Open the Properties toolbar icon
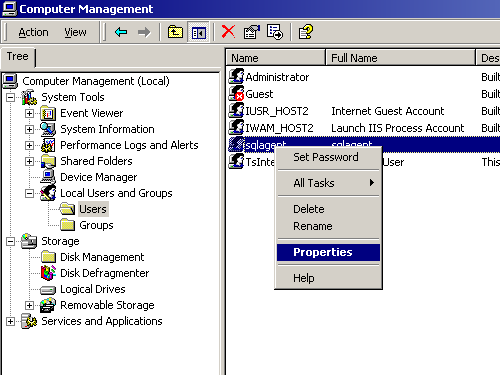This screenshot has width=500, height=375. [x=252, y=32]
